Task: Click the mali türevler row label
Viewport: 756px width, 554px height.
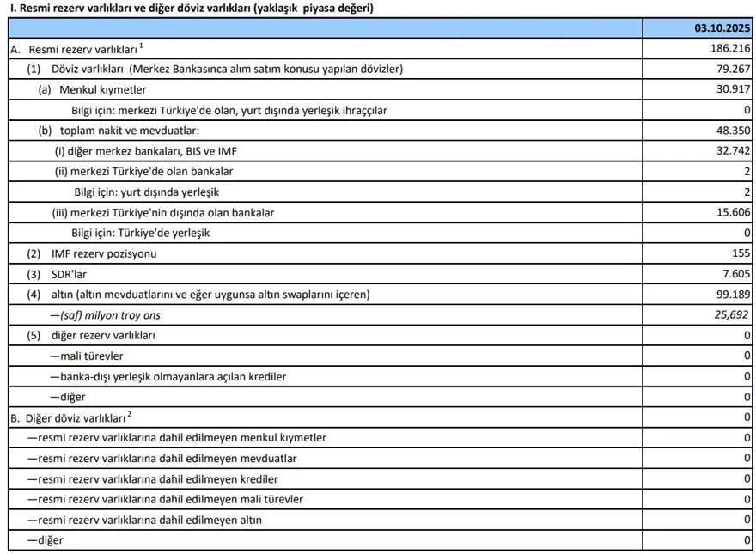Action: point(92,356)
